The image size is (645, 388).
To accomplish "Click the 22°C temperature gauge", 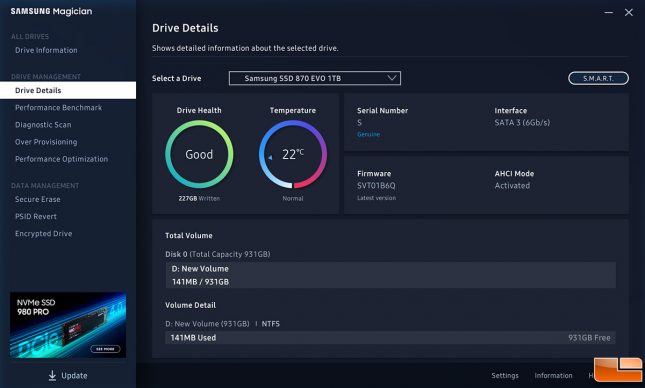I will (x=293, y=154).
